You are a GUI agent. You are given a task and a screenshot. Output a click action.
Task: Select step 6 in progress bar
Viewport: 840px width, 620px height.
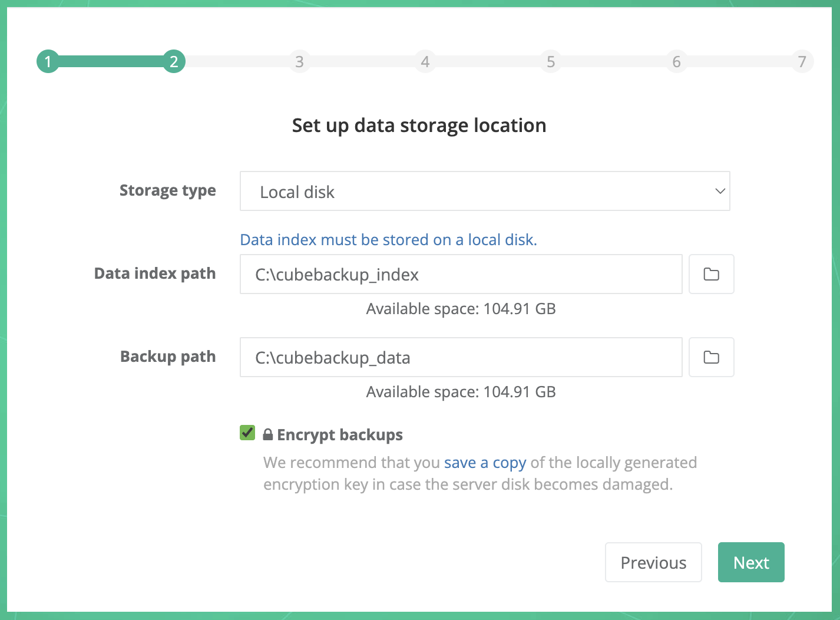coord(676,61)
